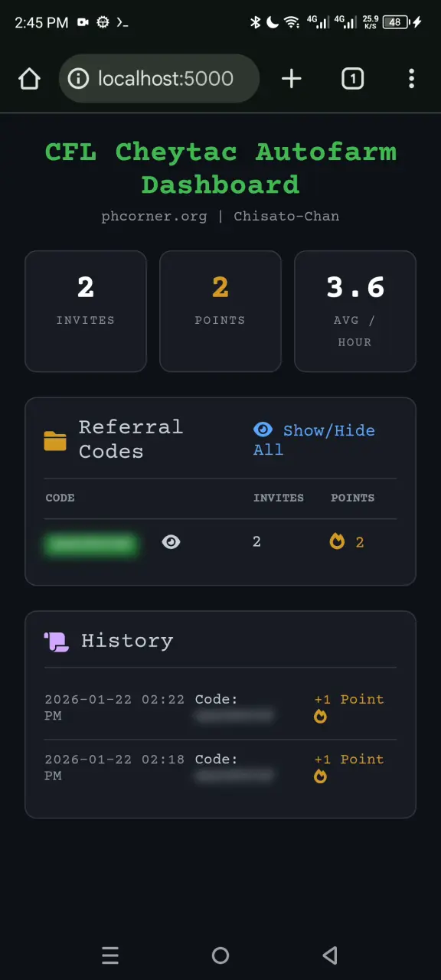Screen dimensions: 441x980
Task: Tap the Bluetooth status bar icon
Action: point(256,22)
